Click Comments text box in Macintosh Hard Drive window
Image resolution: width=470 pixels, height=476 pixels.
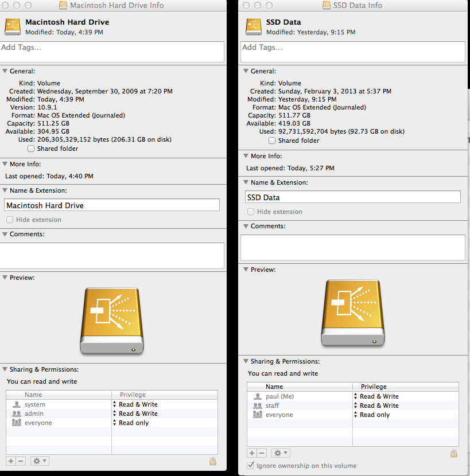coord(112,256)
